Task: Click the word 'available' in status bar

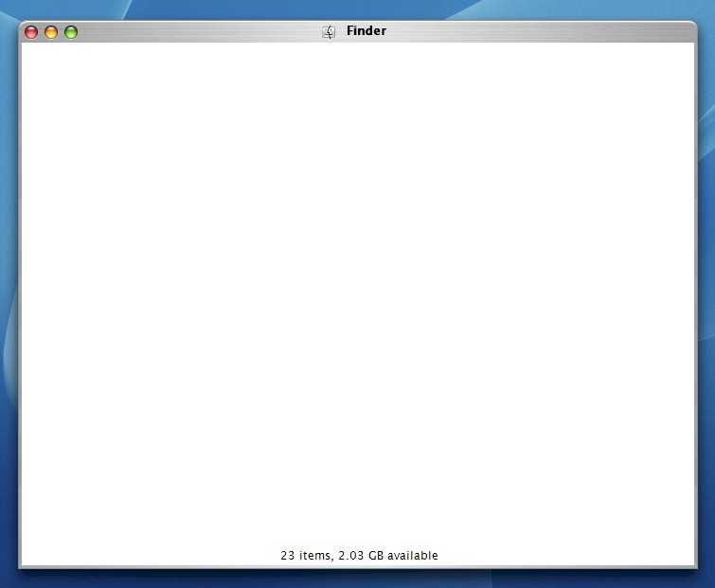Action: tap(413, 555)
